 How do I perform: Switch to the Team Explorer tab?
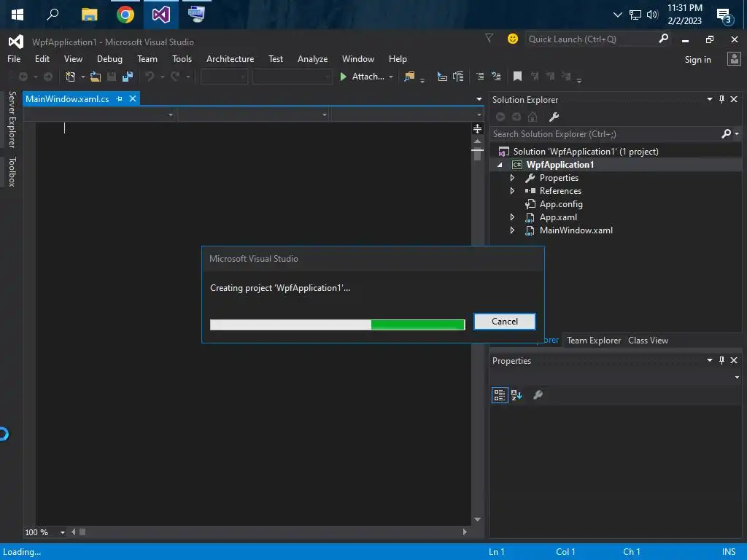point(594,341)
